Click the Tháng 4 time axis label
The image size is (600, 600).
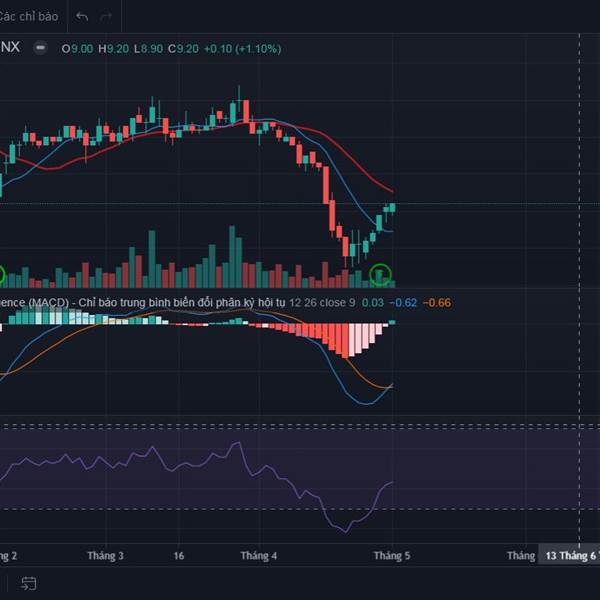coord(259,556)
